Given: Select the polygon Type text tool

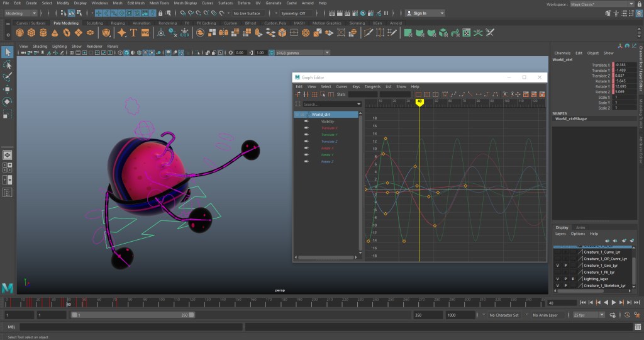Looking at the screenshot, I should pyautogui.click(x=133, y=33).
